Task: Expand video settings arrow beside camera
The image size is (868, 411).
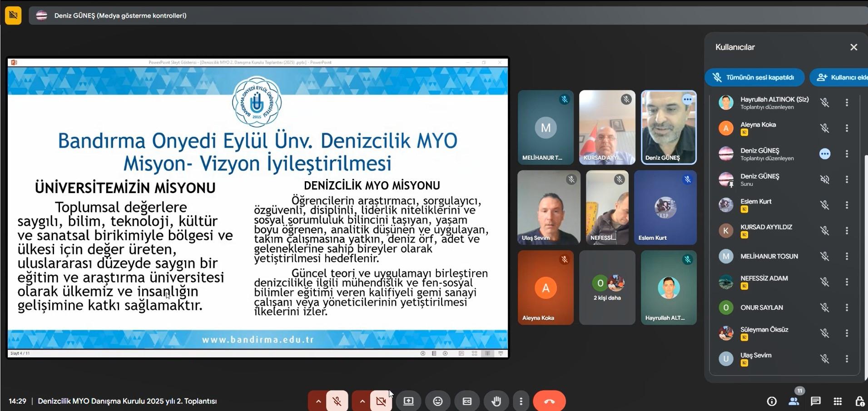Action: click(362, 401)
